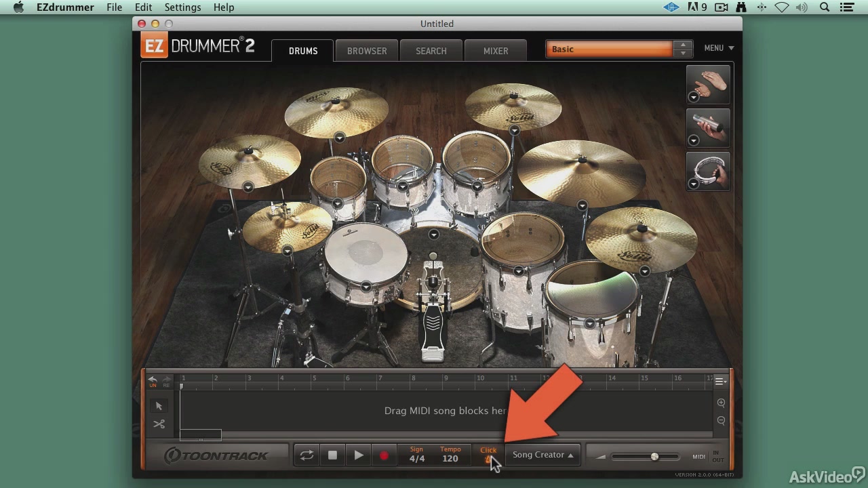Open Spotlight search in menu bar
The height and width of the screenshot is (488, 868).
825,7
